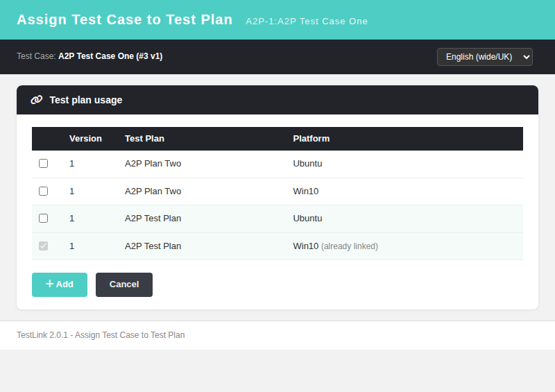
Task: Click the Platform column header
Action: tap(311, 139)
